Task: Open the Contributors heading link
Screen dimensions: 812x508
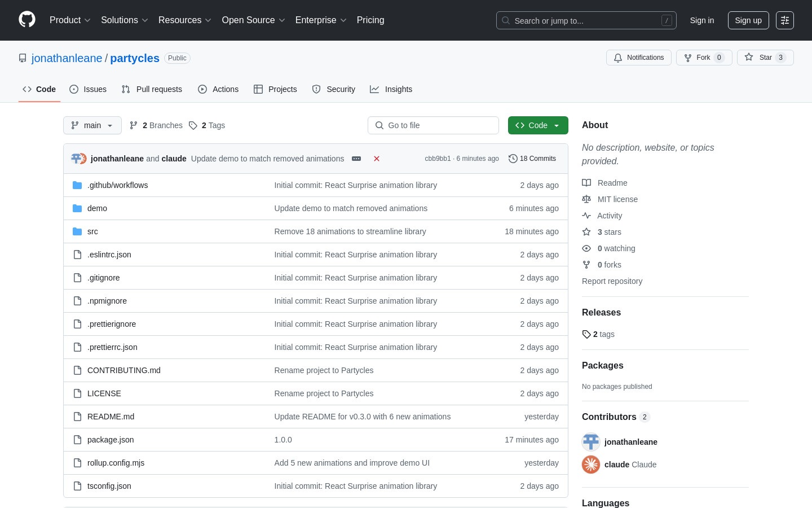Action: [x=616, y=417]
